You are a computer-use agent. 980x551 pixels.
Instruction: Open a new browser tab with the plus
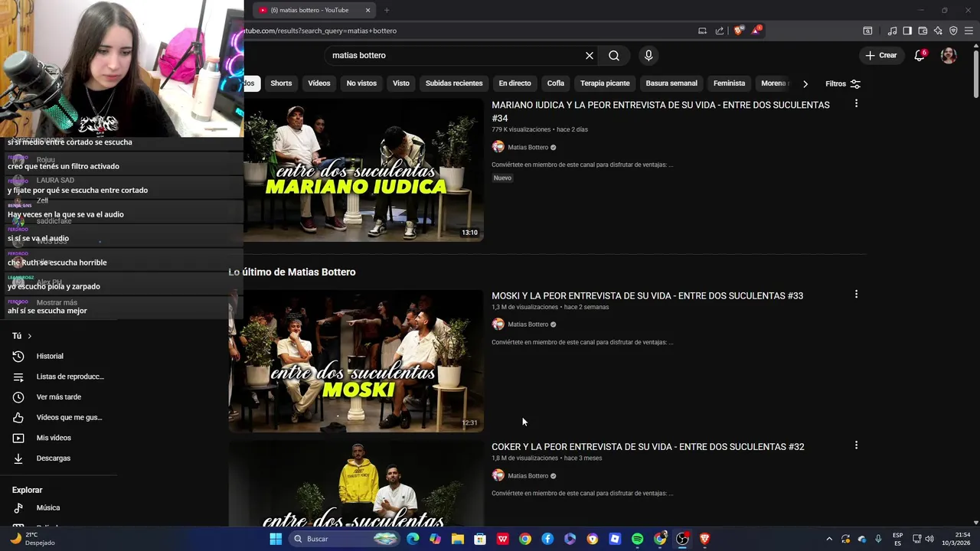(x=387, y=10)
